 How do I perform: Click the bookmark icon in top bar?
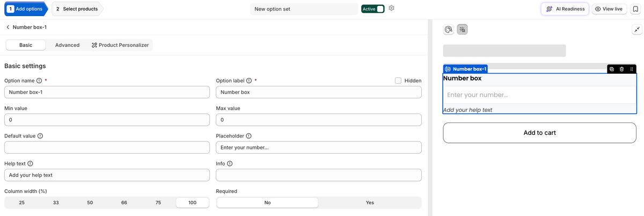tap(635, 9)
